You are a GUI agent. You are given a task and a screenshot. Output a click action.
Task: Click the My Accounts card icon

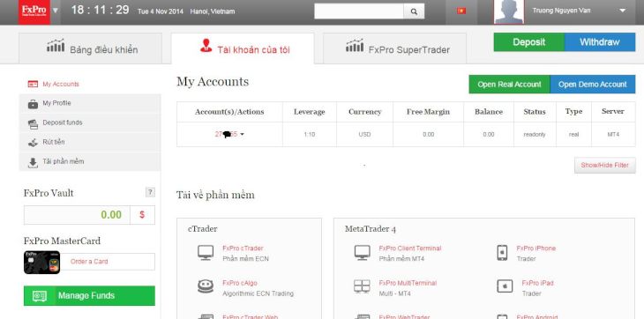33,84
